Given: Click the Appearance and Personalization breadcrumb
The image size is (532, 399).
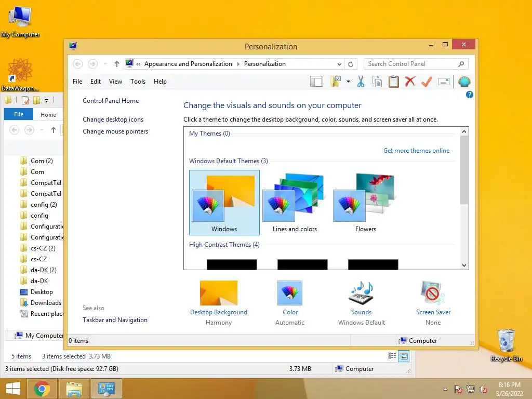Looking at the screenshot, I should pos(188,64).
